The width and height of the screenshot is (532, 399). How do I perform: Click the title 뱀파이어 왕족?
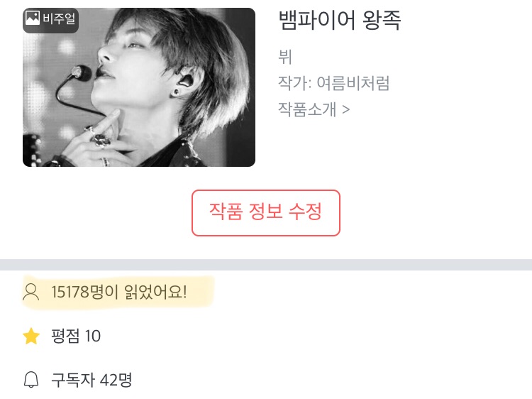pyautogui.click(x=340, y=21)
